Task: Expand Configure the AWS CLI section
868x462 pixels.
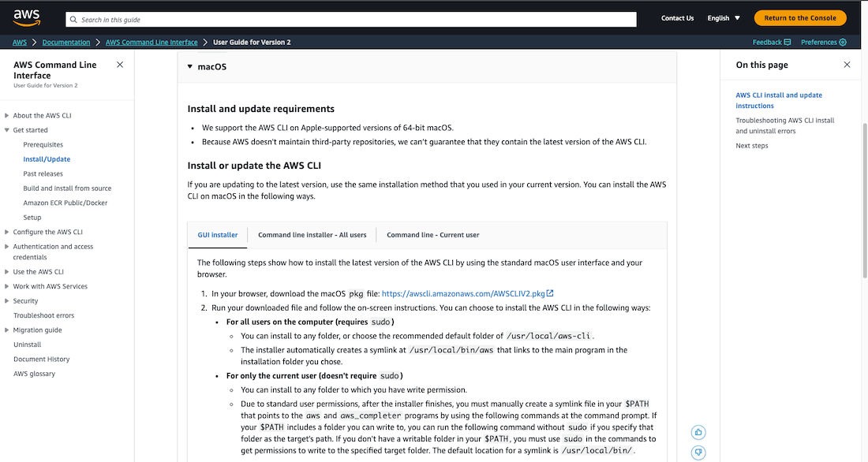Action: 7,233
